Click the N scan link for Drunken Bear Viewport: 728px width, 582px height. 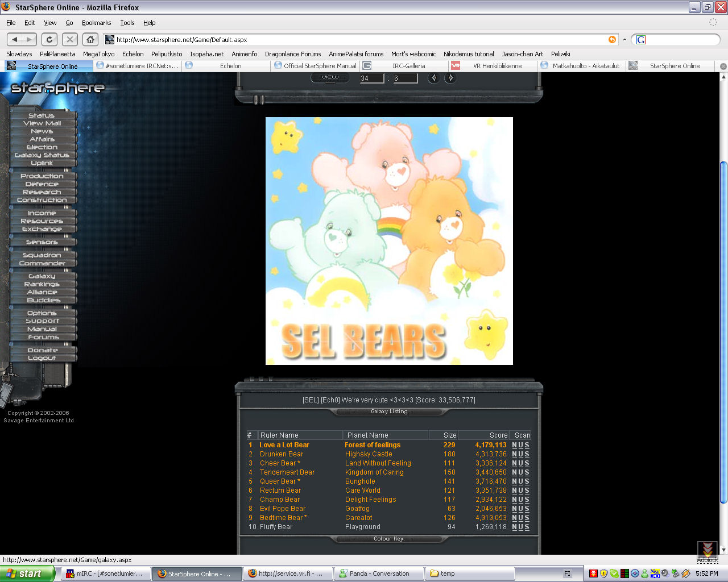pyautogui.click(x=515, y=454)
